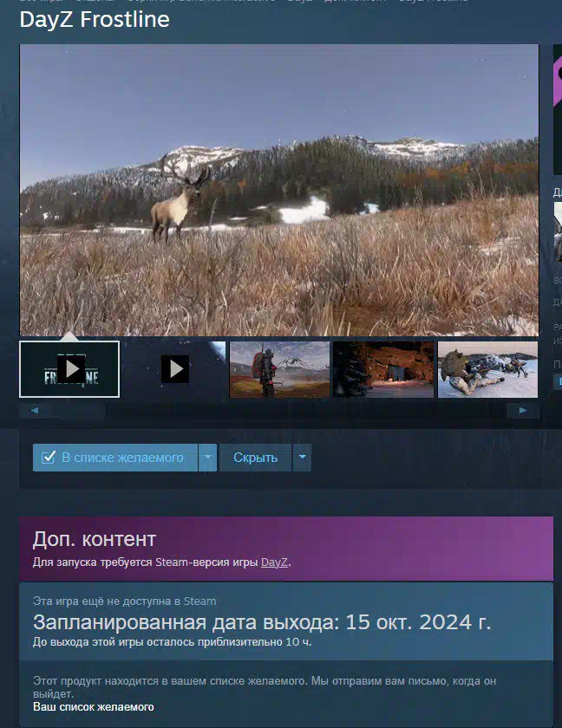
Task: Click the right arrow of thumbnail strip
Action: point(522,411)
